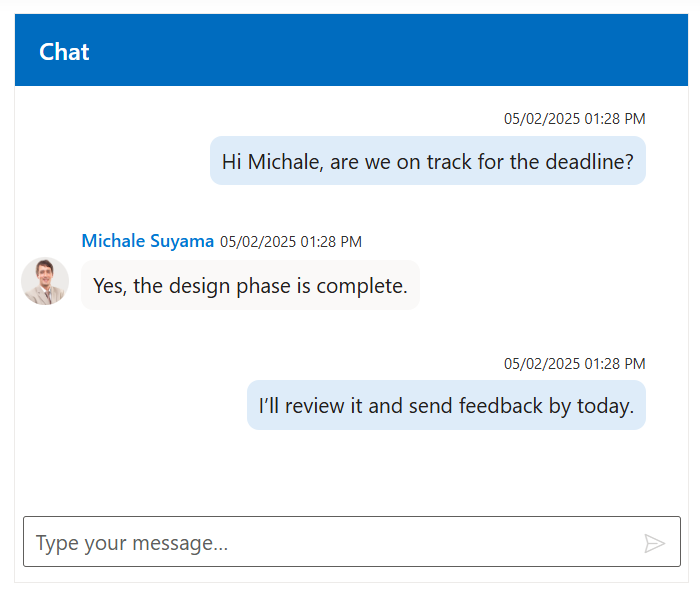Select the 'Hi Michale, are we on track' message bubble

coord(427,161)
